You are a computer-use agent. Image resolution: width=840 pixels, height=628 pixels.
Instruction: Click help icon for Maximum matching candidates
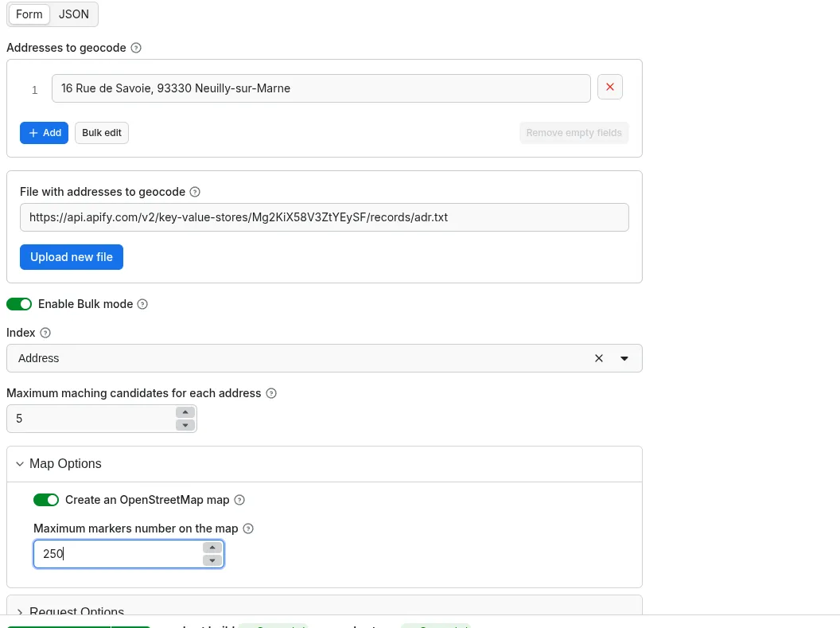click(x=271, y=393)
